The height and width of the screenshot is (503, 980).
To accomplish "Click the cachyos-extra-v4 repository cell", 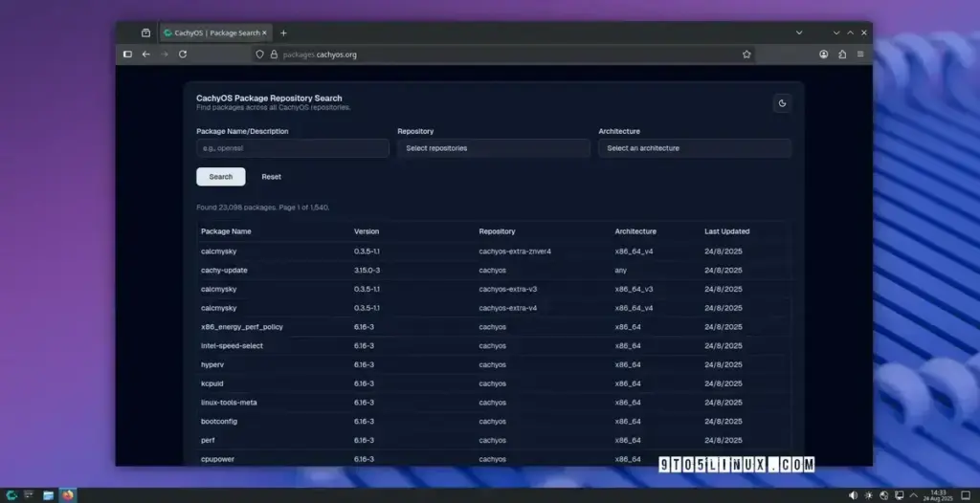I will [508, 308].
